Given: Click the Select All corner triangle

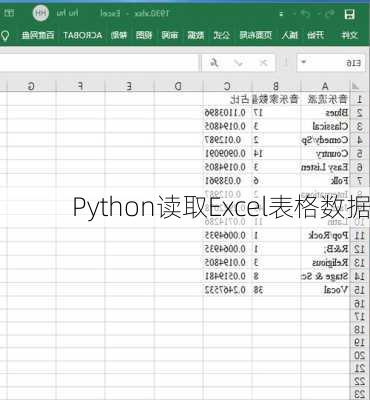Looking at the screenshot, I should tap(355, 86).
